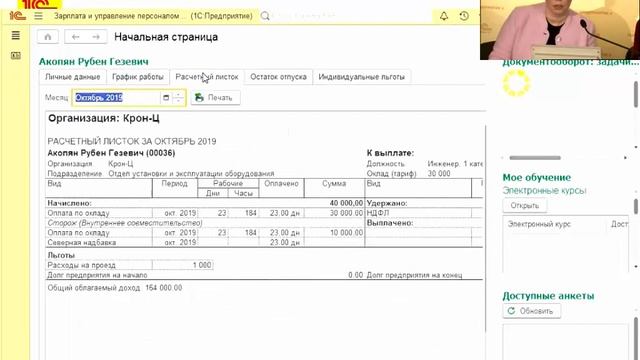The height and width of the screenshot is (360, 640).
Task: Click the Начислено 40 000,00 total
Action: pos(346,203)
